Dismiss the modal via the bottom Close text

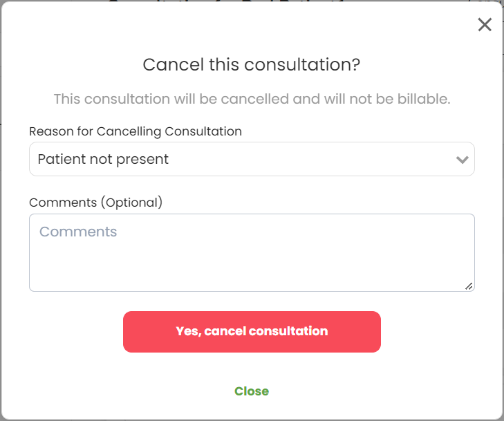coord(252,391)
